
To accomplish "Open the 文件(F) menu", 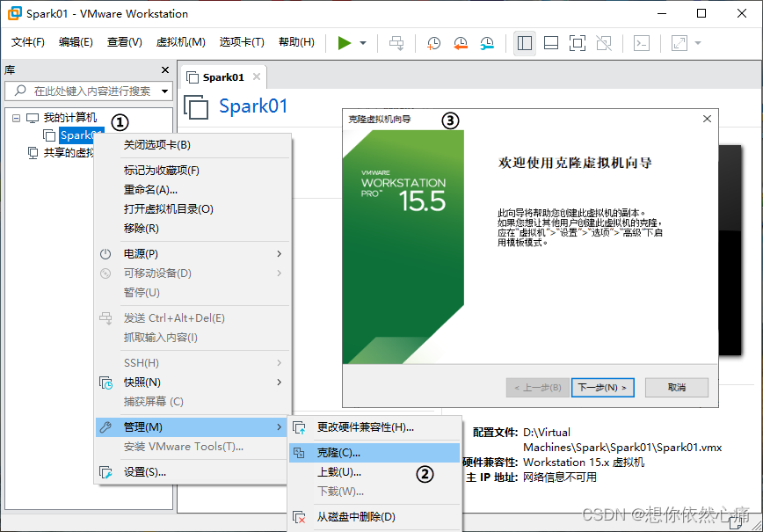I will [28, 42].
